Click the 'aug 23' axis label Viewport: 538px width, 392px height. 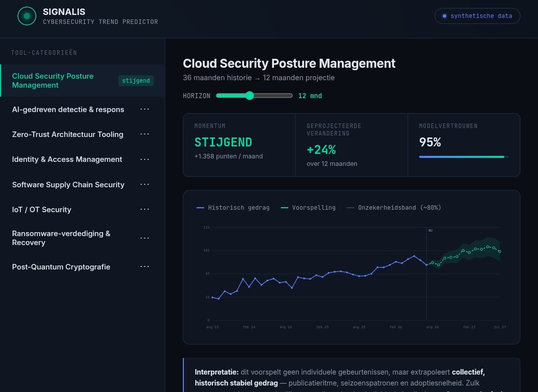pos(212,327)
